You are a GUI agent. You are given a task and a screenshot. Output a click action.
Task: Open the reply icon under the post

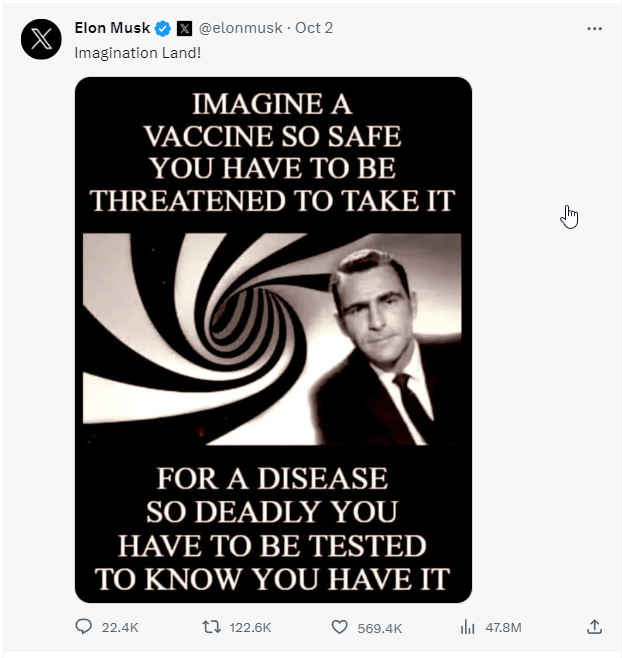84,627
